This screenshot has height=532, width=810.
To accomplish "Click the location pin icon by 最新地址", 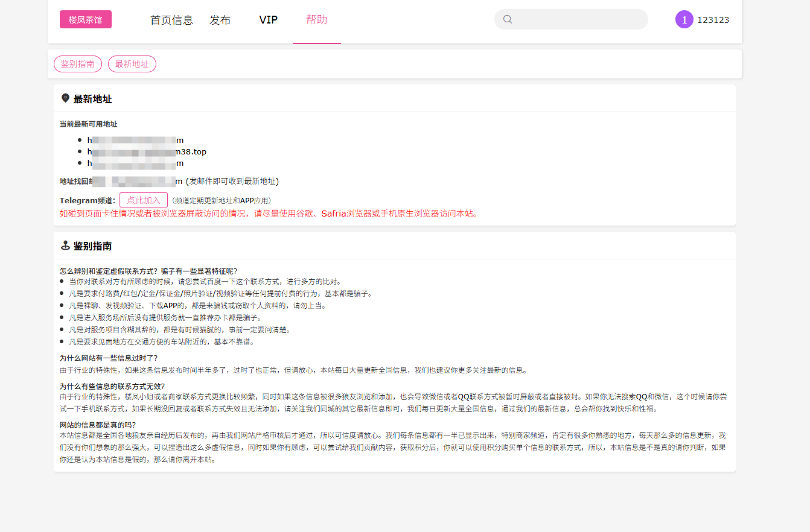I will coord(65,98).
